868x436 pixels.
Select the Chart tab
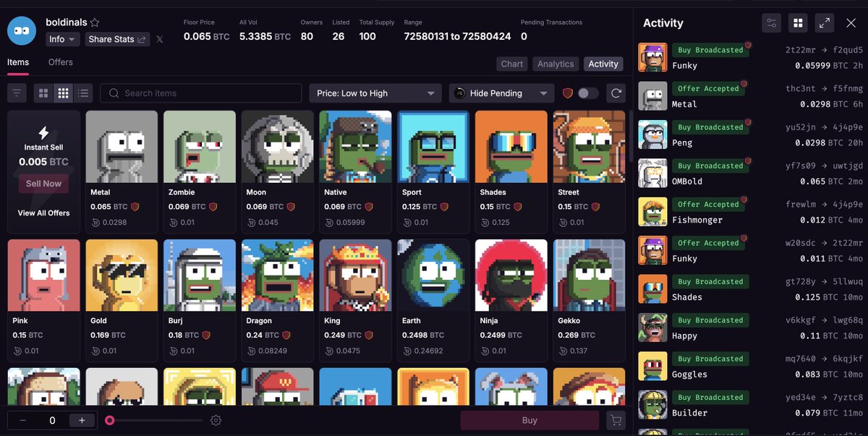click(512, 64)
